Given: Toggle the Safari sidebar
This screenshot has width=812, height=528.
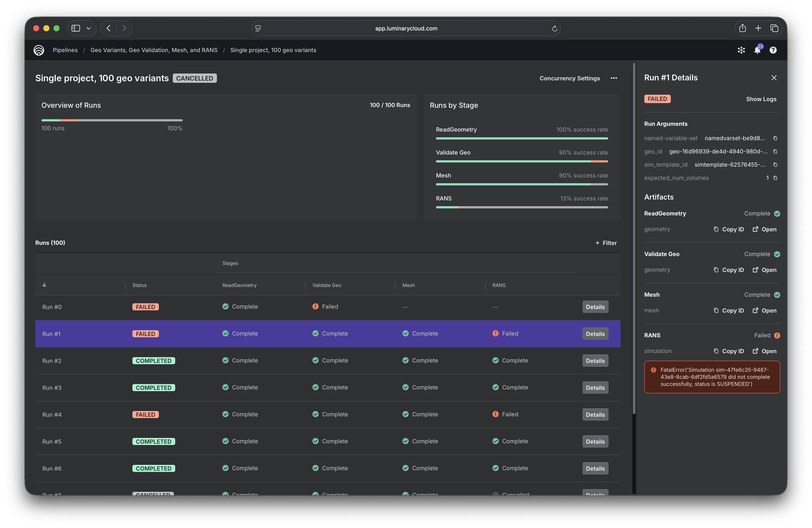Looking at the screenshot, I should [76, 28].
